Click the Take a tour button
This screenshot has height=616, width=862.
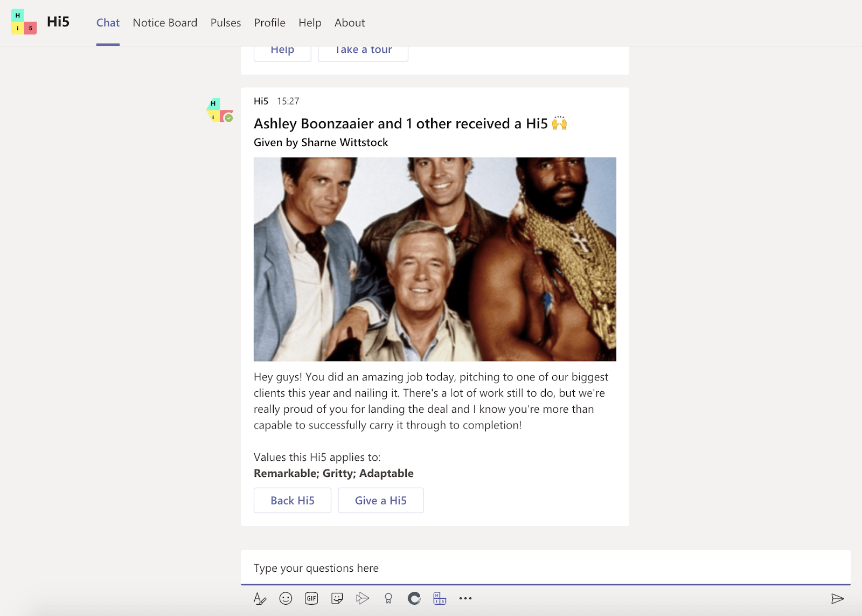click(x=363, y=53)
